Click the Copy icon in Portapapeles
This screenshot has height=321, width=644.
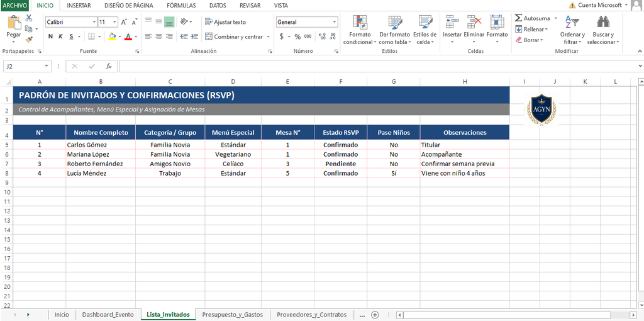tap(28, 29)
